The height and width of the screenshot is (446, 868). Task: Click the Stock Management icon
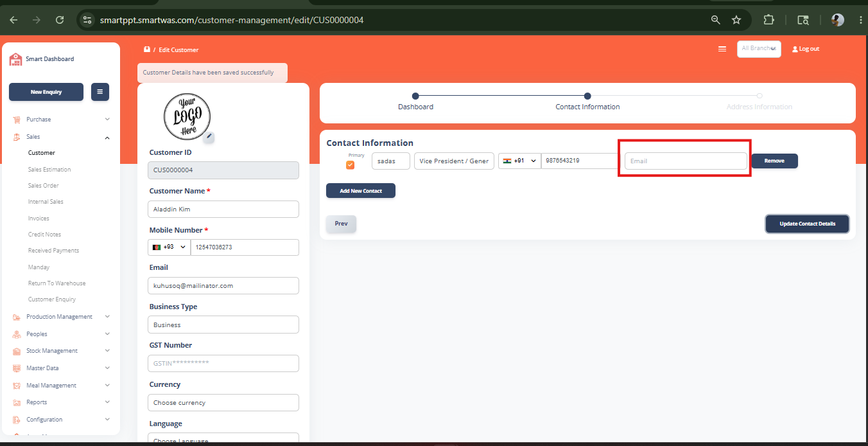17,351
